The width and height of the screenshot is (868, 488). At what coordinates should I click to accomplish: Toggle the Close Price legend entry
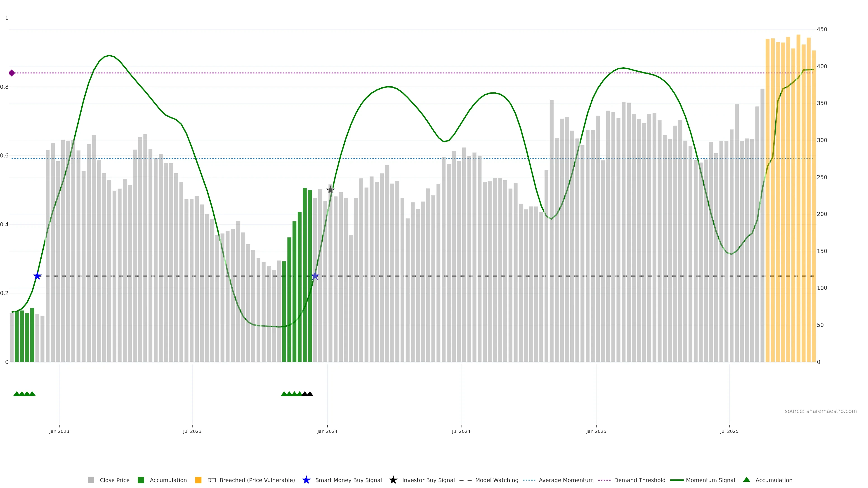[x=114, y=480]
